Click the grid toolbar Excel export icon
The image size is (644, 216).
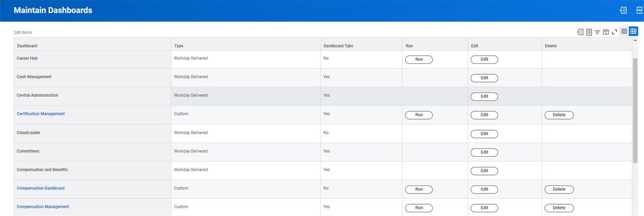click(x=580, y=32)
